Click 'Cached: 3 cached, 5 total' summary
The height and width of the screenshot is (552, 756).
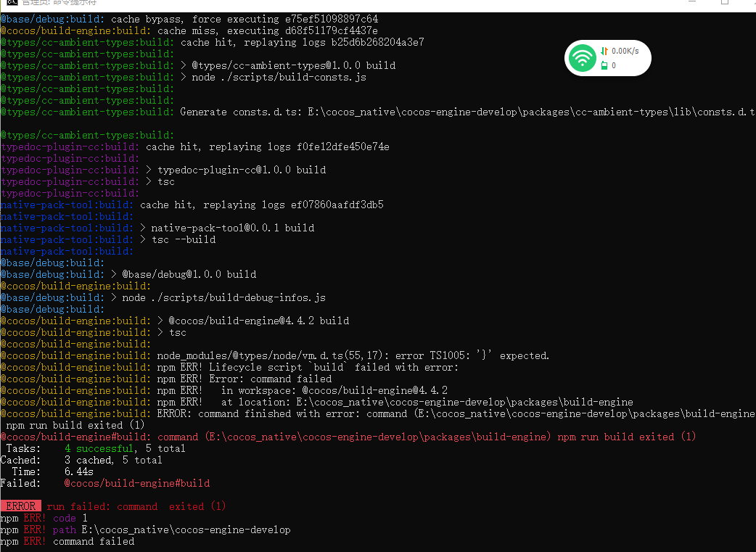click(81, 460)
